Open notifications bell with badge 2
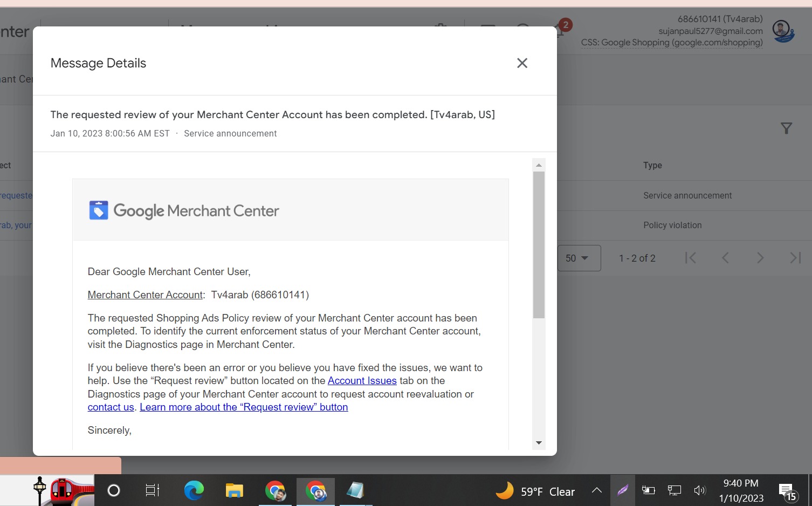Viewport: 812px width, 506px height. tap(561, 29)
